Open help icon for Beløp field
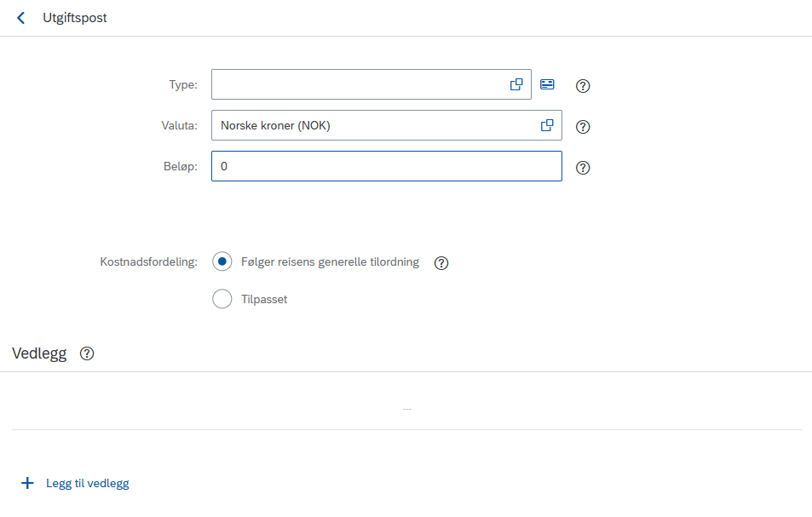Viewport: 812px width, 517px height. pos(583,168)
